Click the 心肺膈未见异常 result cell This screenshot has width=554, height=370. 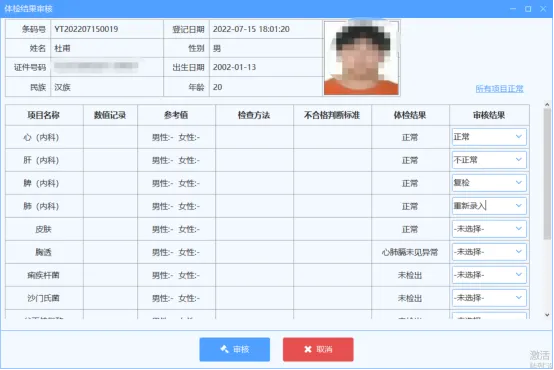pyautogui.click(x=410, y=252)
